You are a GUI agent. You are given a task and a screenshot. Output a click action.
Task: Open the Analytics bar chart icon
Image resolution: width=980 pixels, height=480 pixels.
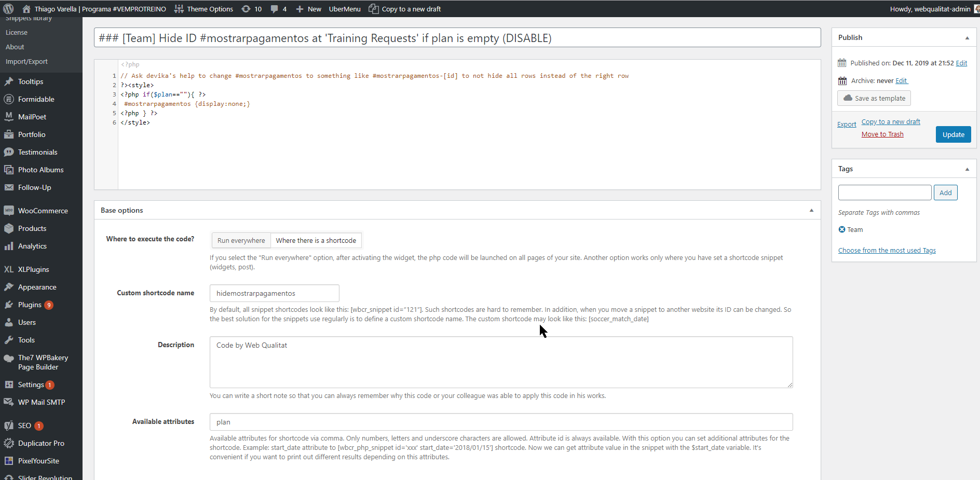tap(9, 246)
